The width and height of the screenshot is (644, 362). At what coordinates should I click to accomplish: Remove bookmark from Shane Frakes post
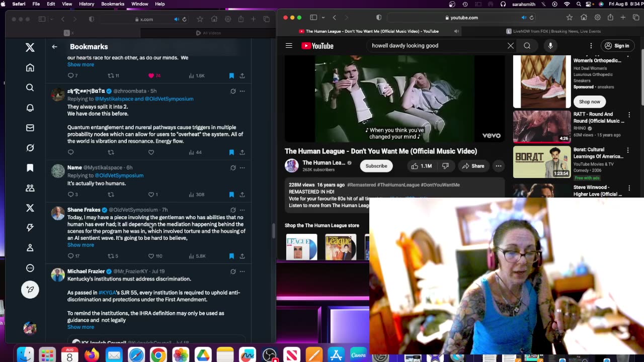pyautogui.click(x=231, y=256)
